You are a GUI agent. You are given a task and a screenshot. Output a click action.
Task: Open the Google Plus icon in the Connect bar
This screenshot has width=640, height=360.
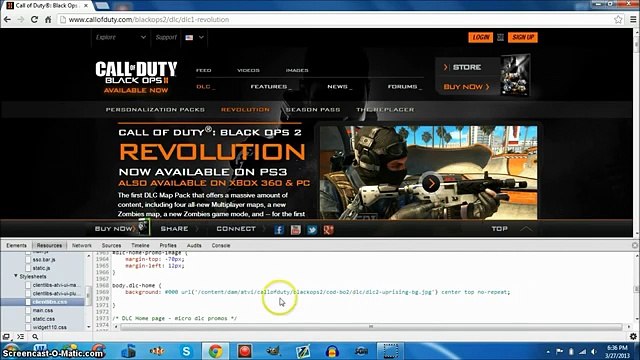(329, 229)
